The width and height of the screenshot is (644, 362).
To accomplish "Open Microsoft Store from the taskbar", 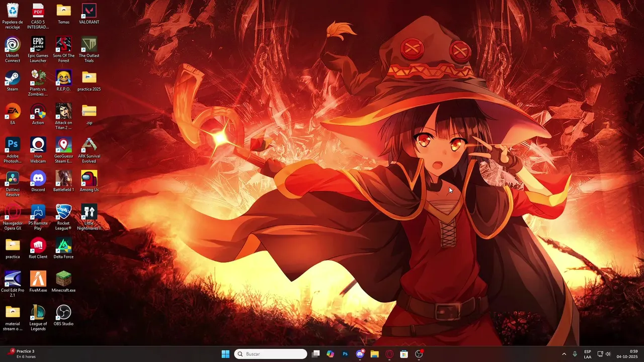I will [x=404, y=354].
